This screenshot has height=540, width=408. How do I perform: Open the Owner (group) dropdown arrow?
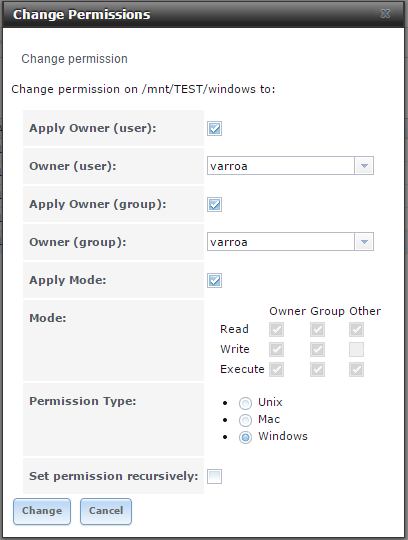point(364,242)
